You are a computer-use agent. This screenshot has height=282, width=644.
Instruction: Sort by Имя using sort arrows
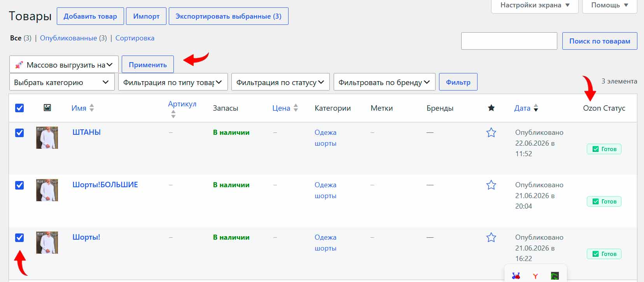(x=92, y=108)
